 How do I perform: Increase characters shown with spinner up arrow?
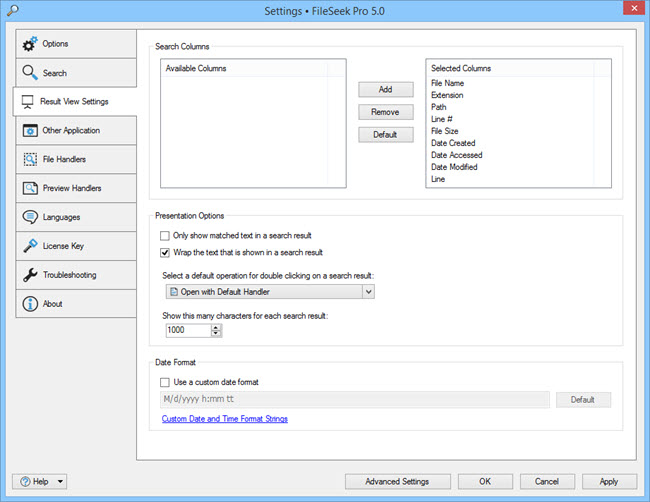216,327
